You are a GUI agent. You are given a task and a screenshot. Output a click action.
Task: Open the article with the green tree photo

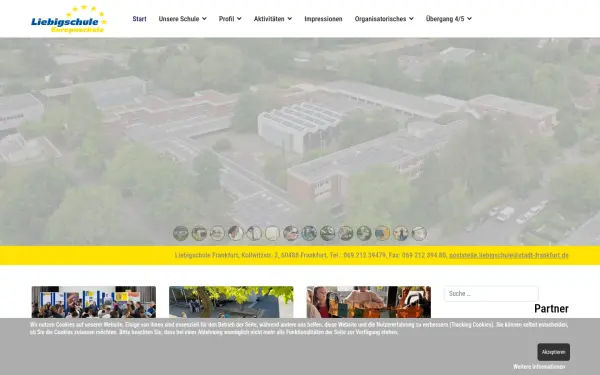231,302
